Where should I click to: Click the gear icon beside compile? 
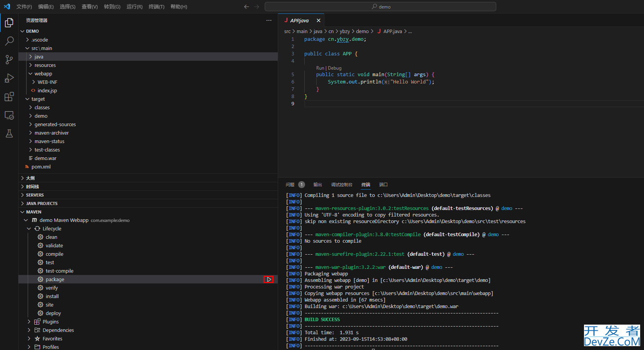(40, 254)
